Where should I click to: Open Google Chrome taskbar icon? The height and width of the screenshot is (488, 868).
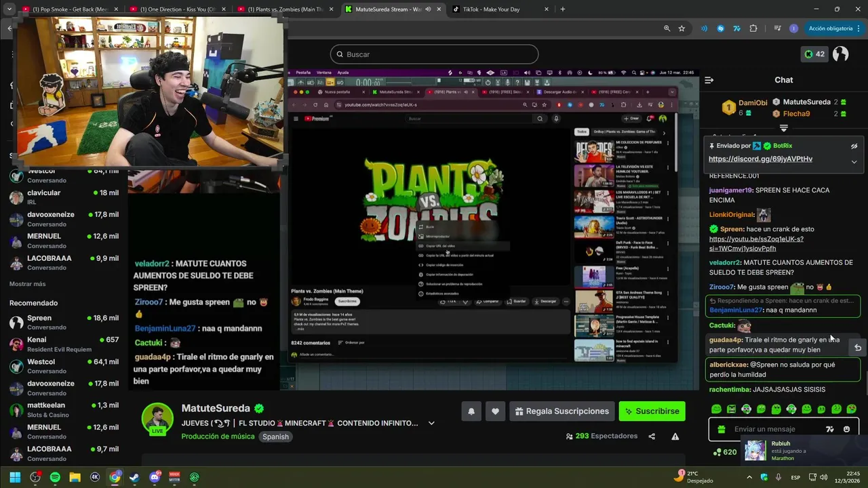coord(115,477)
